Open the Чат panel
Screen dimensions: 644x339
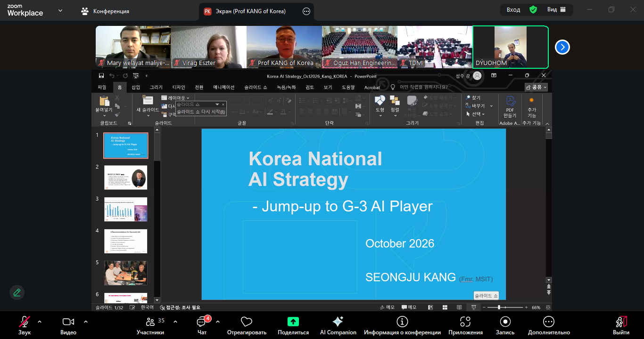(202, 325)
